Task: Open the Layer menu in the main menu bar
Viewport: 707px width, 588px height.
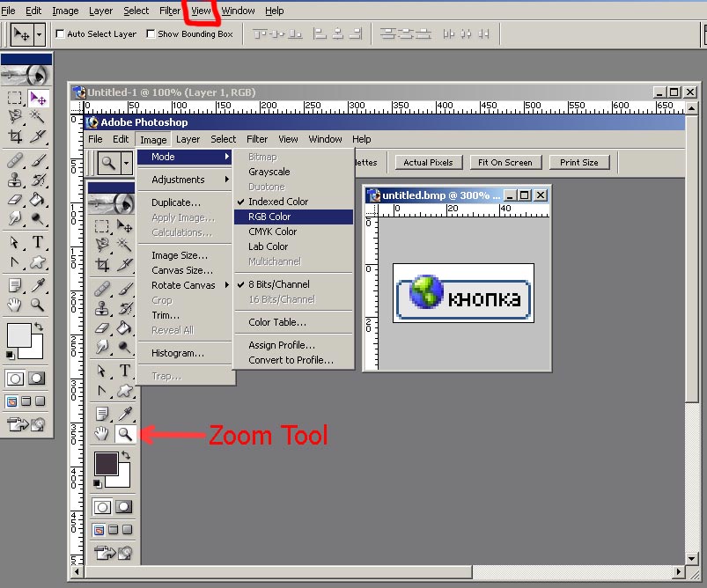Action: coord(100,11)
